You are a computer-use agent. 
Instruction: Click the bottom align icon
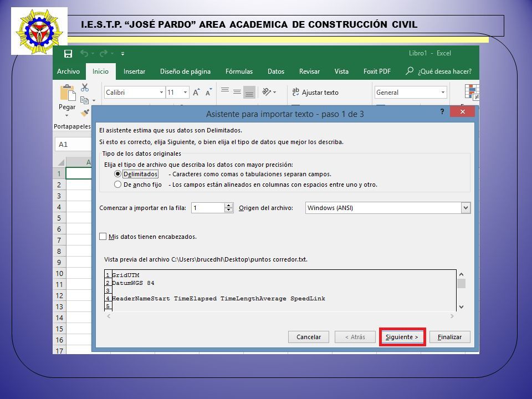coord(249,93)
